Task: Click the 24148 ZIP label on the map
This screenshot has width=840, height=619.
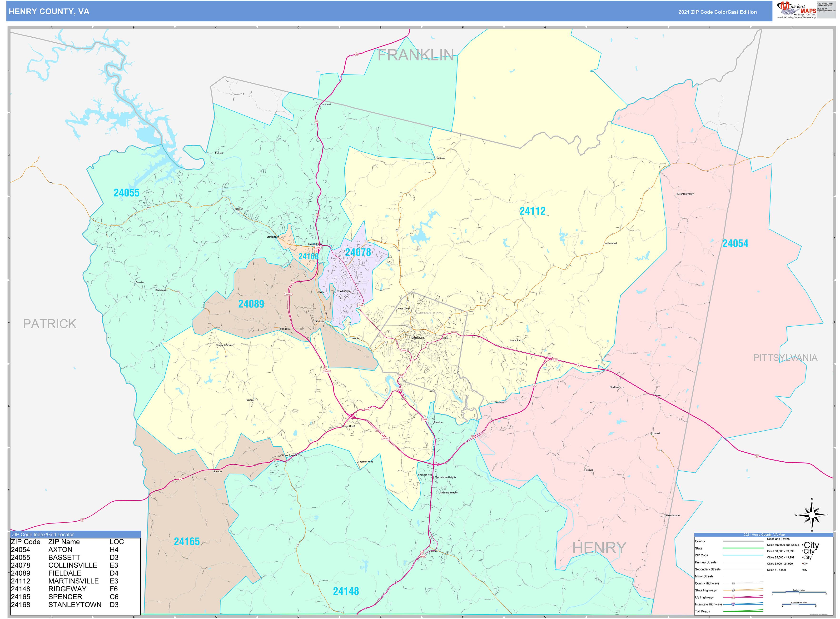Action: (x=346, y=591)
